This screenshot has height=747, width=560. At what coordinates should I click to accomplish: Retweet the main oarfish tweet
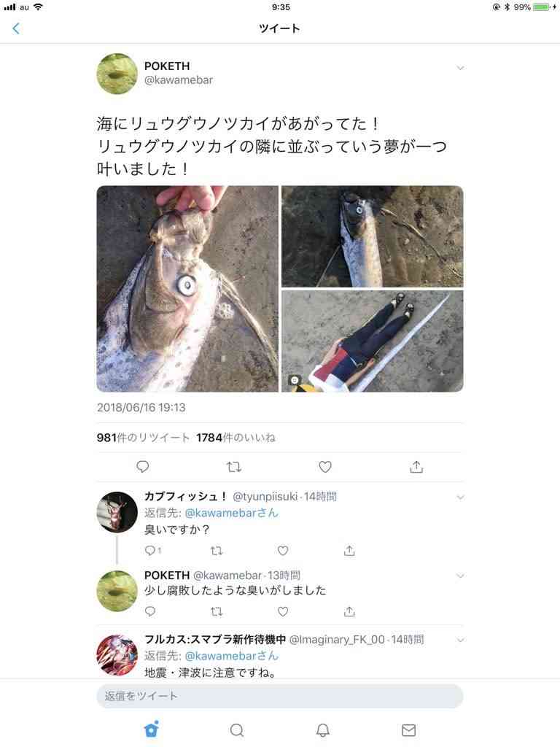pos(234,467)
